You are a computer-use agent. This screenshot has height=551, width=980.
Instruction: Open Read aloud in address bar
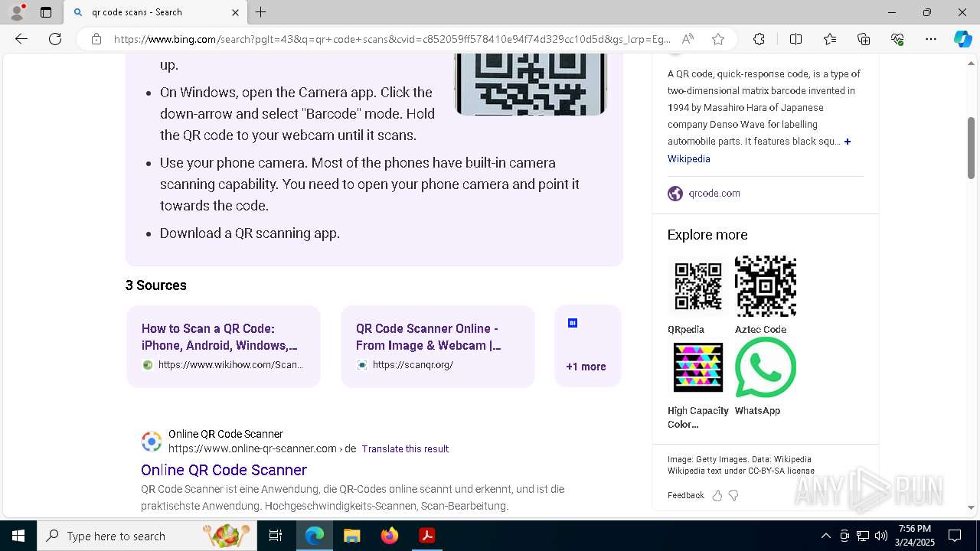point(688,39)
